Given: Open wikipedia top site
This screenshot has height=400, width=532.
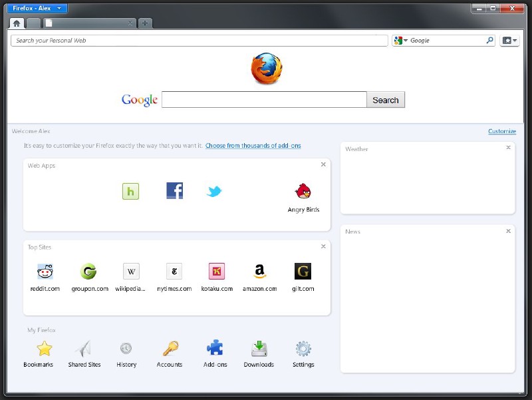Looking at the screenshot, I should pyautogui.click(x=130, y=278).
